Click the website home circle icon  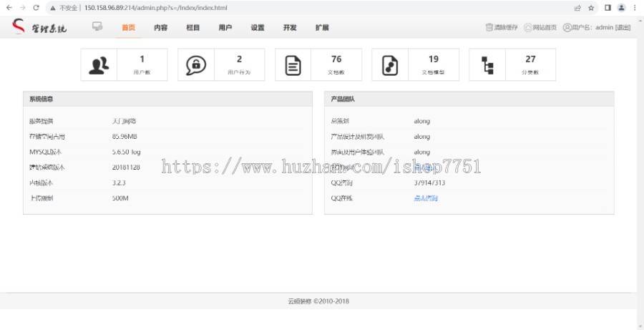click(x=528, y=27)
